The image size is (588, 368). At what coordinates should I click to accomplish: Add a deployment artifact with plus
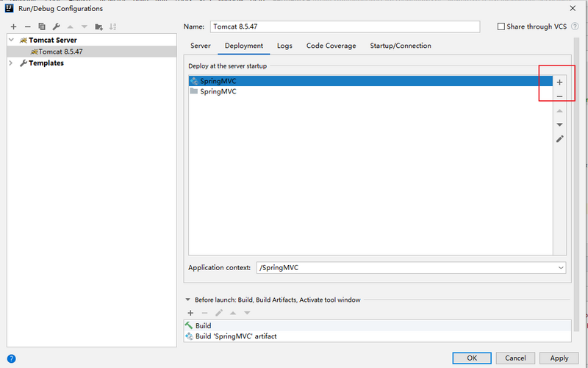click(x=559, y=82)
